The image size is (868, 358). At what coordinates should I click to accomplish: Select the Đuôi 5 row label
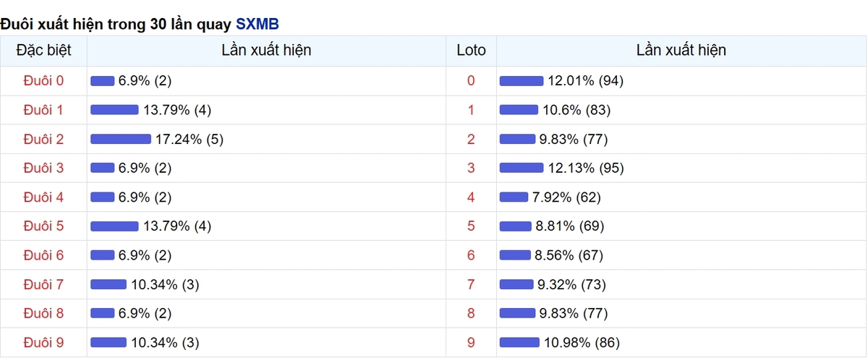43,226
